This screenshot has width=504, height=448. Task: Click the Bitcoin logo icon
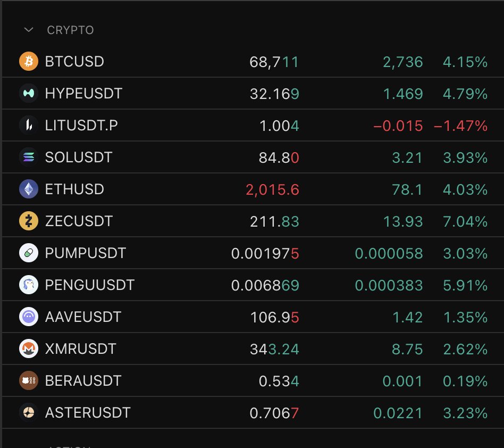[29, 61]
